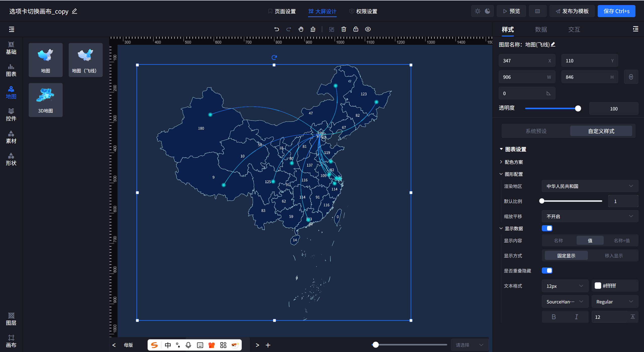Click the 保存 Ctrl+s button
This screenshot has width=644, height=352.
tap(616, 11)
